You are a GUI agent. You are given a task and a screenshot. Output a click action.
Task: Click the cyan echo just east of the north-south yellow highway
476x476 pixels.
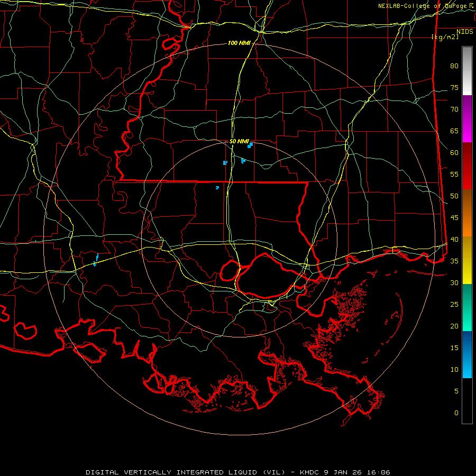[x=243, y=161]
